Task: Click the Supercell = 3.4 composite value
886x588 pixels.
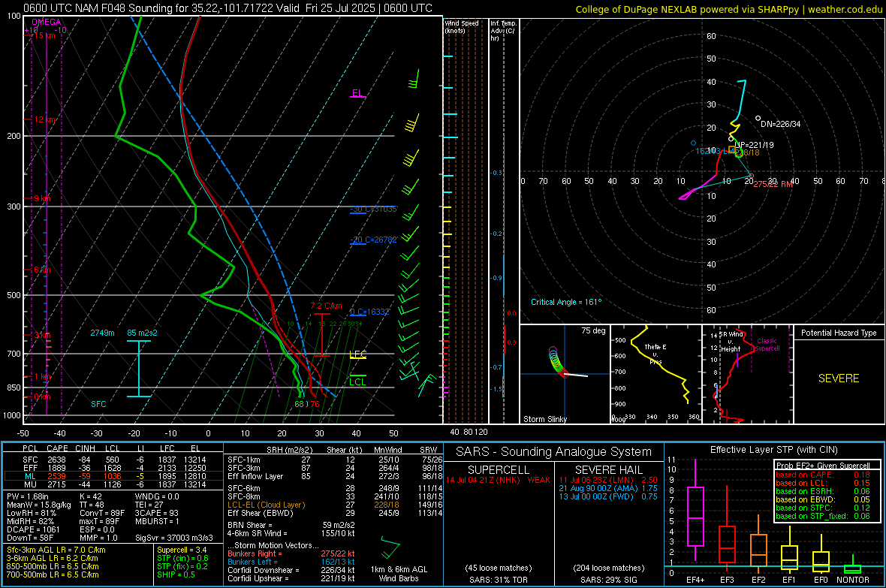Action: [182, 550]
